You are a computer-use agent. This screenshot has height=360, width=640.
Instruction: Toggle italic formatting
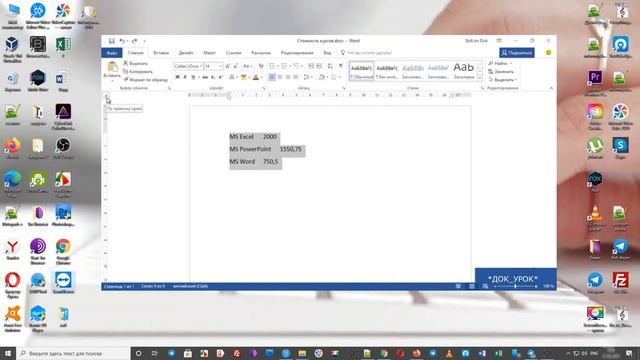pos(185,77)
